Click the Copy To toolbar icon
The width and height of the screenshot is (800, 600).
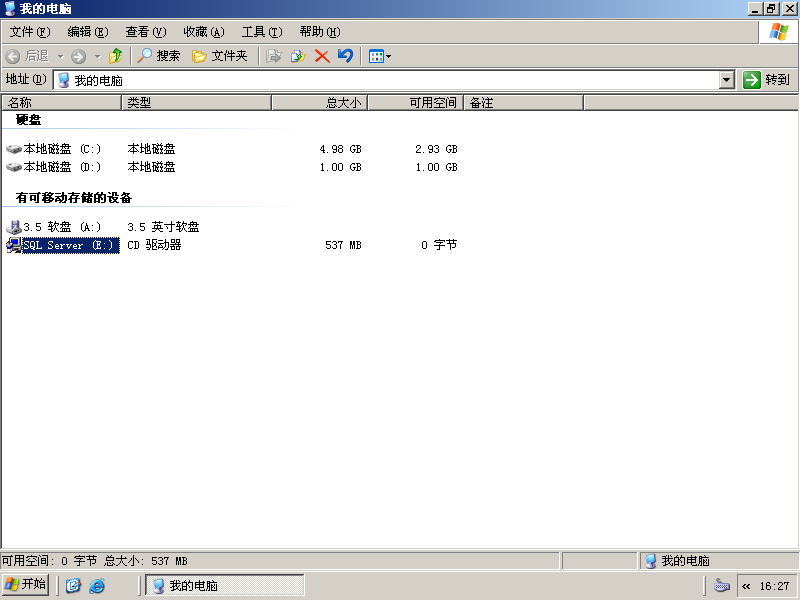298,56
